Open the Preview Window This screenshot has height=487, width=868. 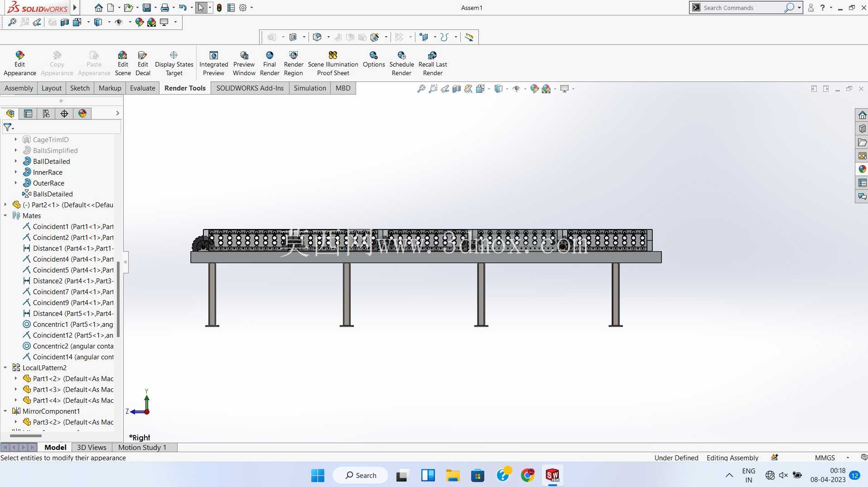click(244, 63)
